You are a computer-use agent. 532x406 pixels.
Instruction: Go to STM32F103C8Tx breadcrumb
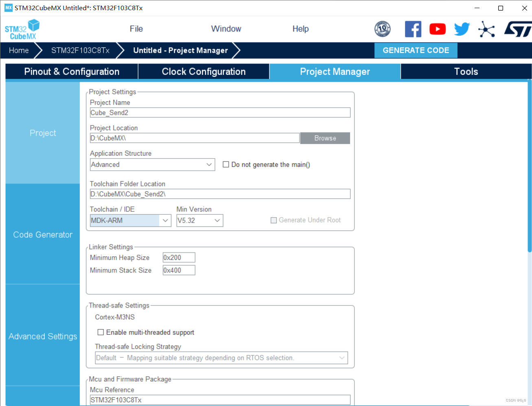(x=80, y=50)
